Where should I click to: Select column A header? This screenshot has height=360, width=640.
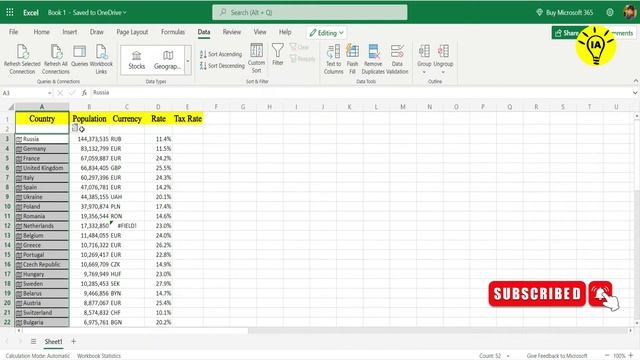42,107
